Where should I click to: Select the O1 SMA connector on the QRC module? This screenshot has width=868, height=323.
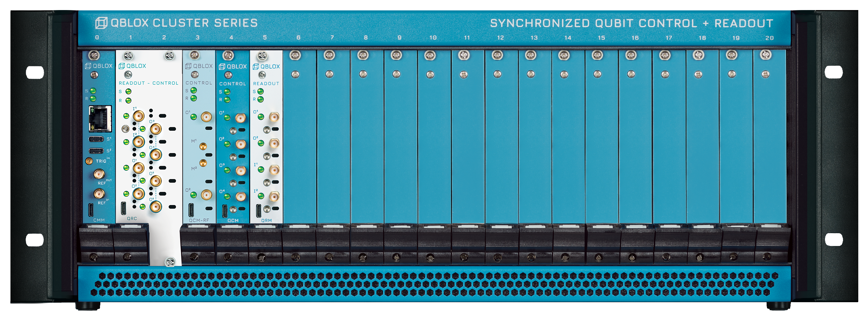(x=139, y=168)
